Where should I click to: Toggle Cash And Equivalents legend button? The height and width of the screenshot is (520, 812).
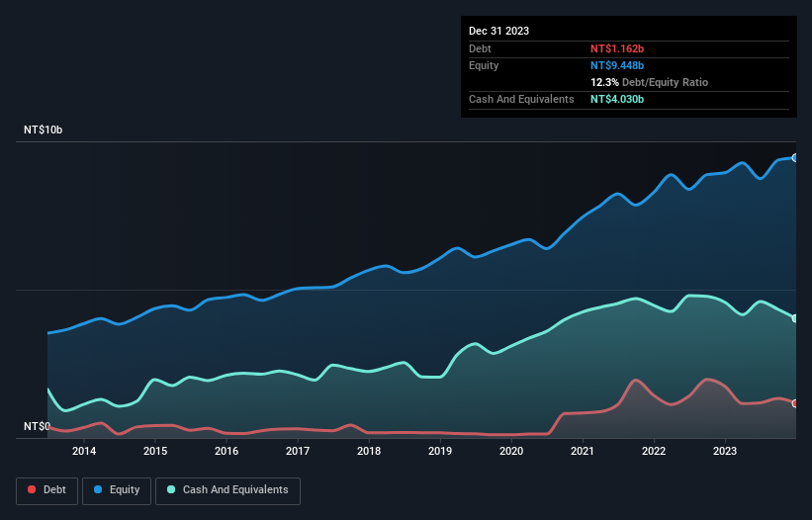[227, 490]
